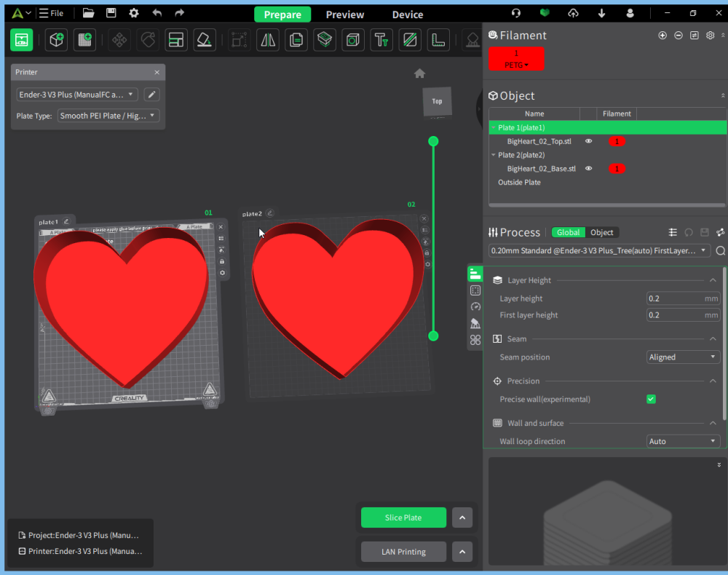Edit the printer preset with the pencil icon
Viewport: 728px width, 575px height.
coord(151,95)
